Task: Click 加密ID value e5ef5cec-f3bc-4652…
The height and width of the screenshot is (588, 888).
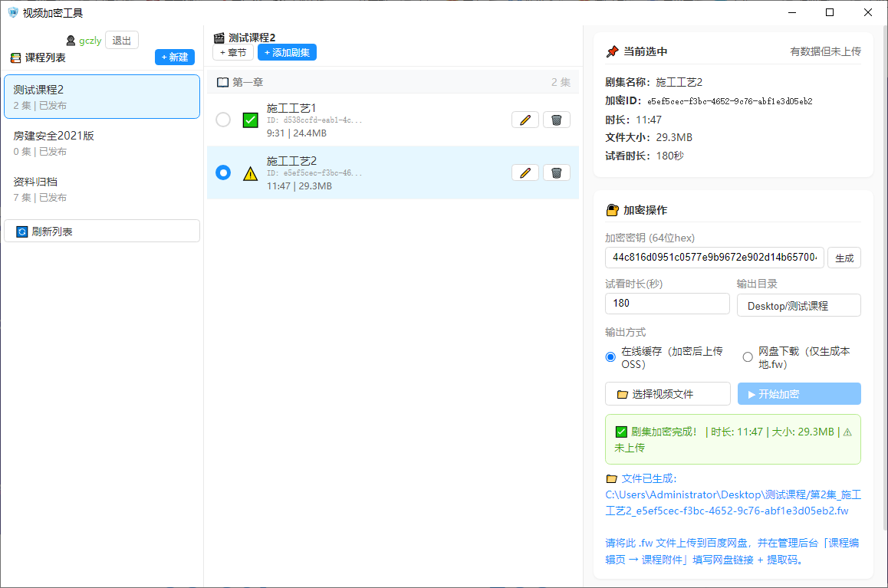Action: pyautogui.click(x=729, y=101)
